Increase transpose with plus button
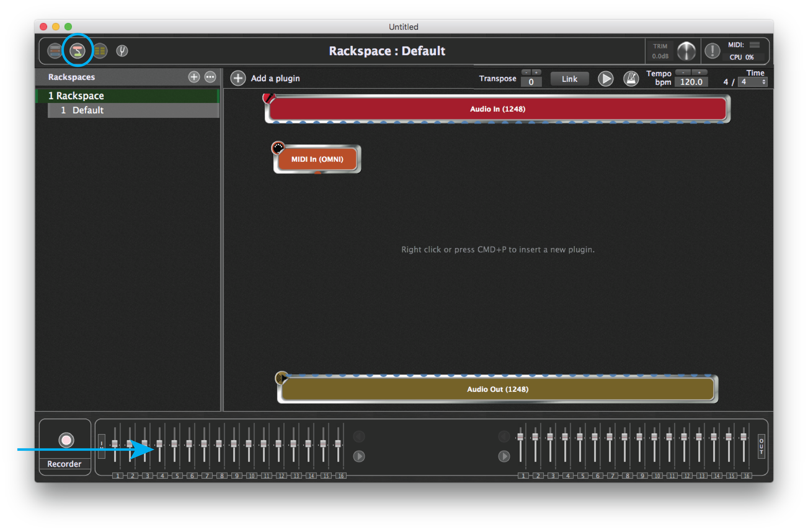Viewport: 808px width, 532px height. coord(536,72)
